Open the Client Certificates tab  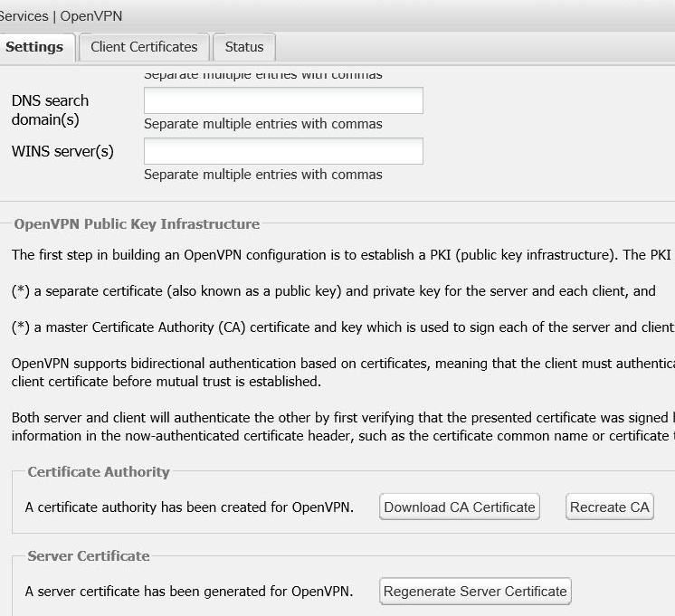point(144,47)
